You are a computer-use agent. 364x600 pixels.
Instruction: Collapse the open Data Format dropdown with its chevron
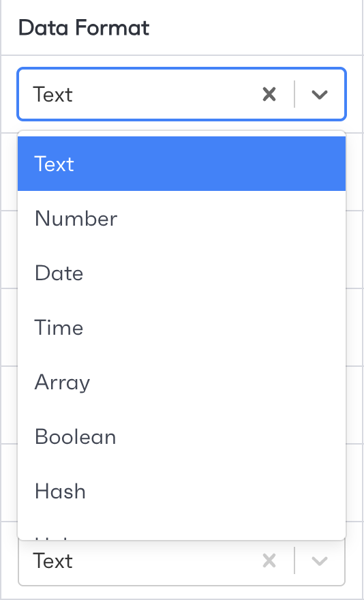tap(320, 94)
